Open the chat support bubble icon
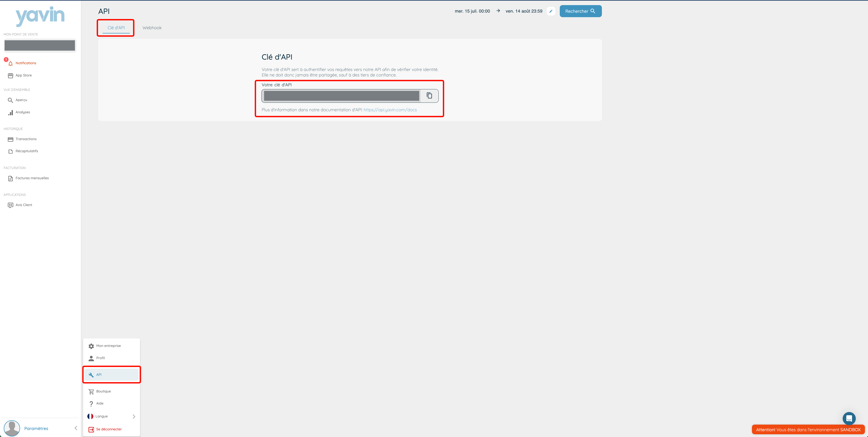This screenshot has height=437, width=868. (x=849, y=418)
